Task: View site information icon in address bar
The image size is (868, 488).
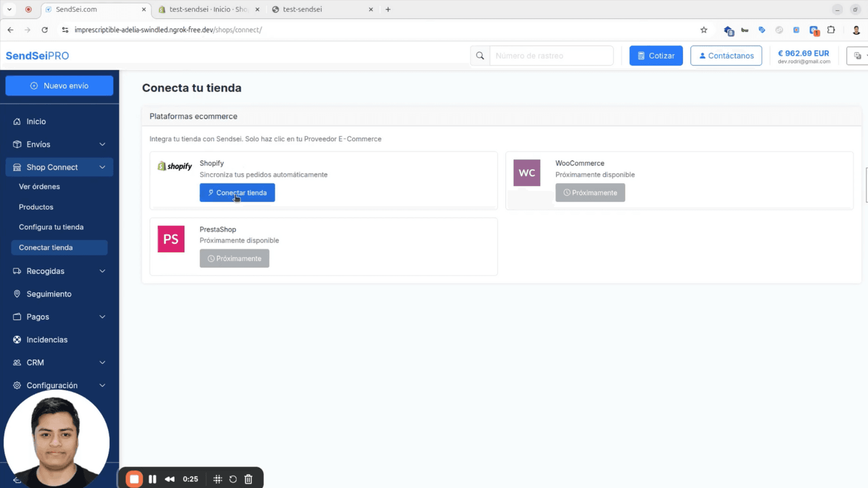Action: [x=65, y=30]
